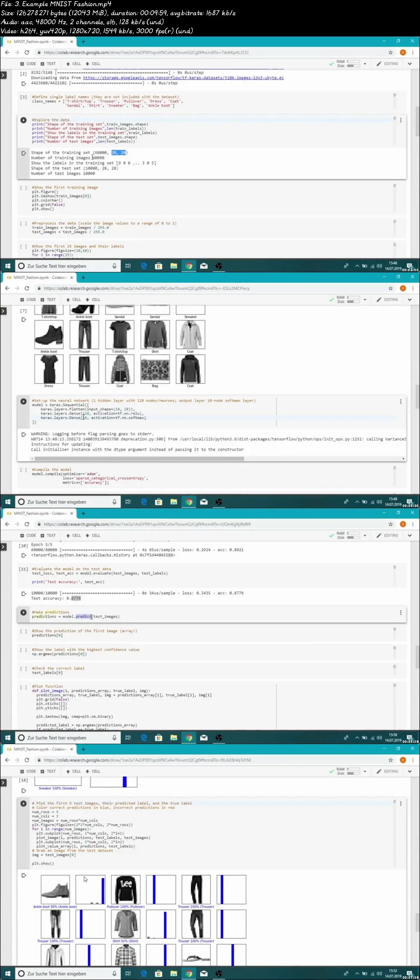Open Task View in the 15:46 clock frame

(128, 266)
